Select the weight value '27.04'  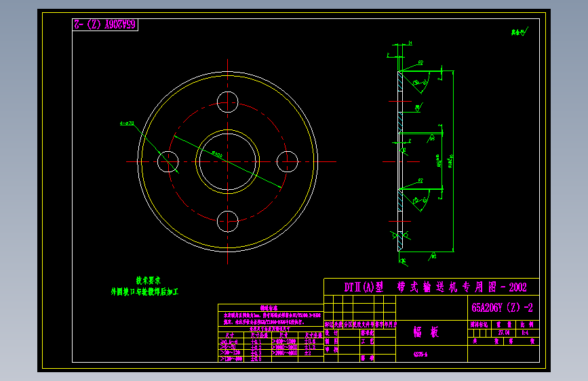[x=504, y=333]
